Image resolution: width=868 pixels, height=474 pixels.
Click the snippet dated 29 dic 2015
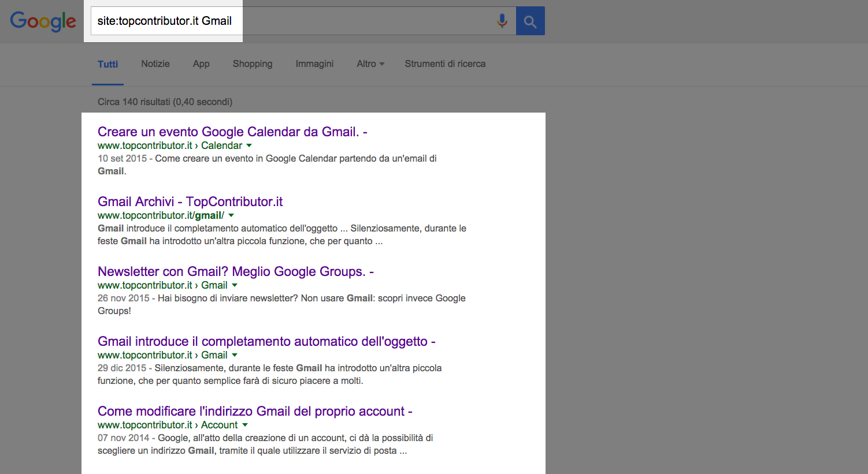coord(270,374)
